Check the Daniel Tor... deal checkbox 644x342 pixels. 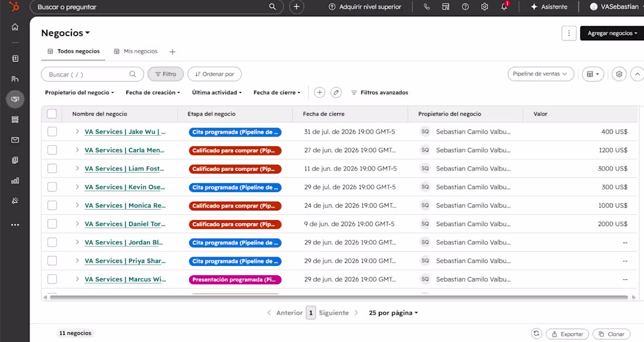tap(52, 224)
